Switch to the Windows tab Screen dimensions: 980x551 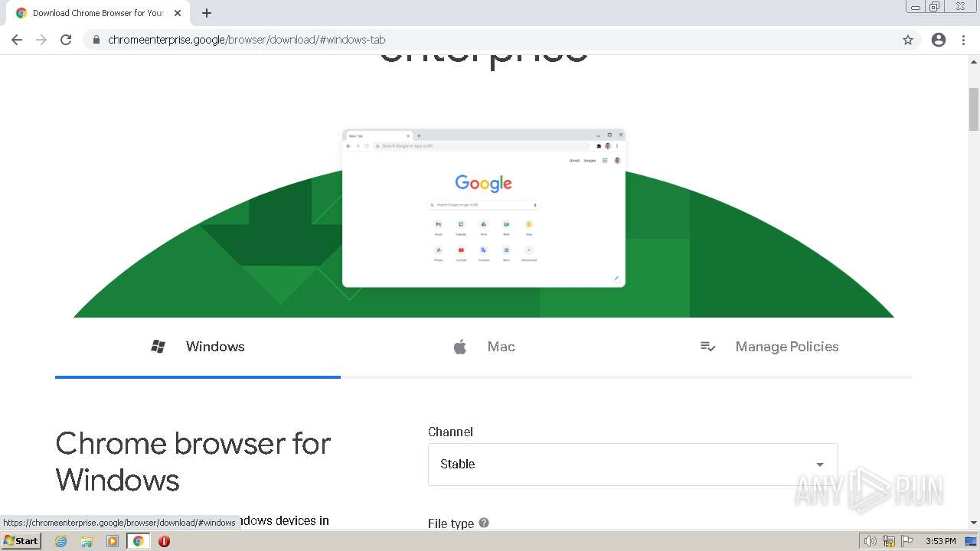(x=198, y=347)
